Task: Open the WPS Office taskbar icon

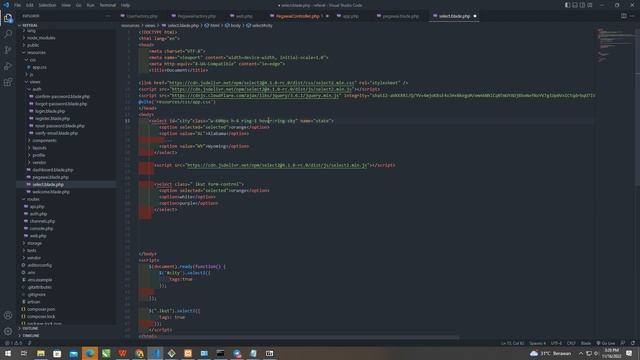Action: coord(122,353)
